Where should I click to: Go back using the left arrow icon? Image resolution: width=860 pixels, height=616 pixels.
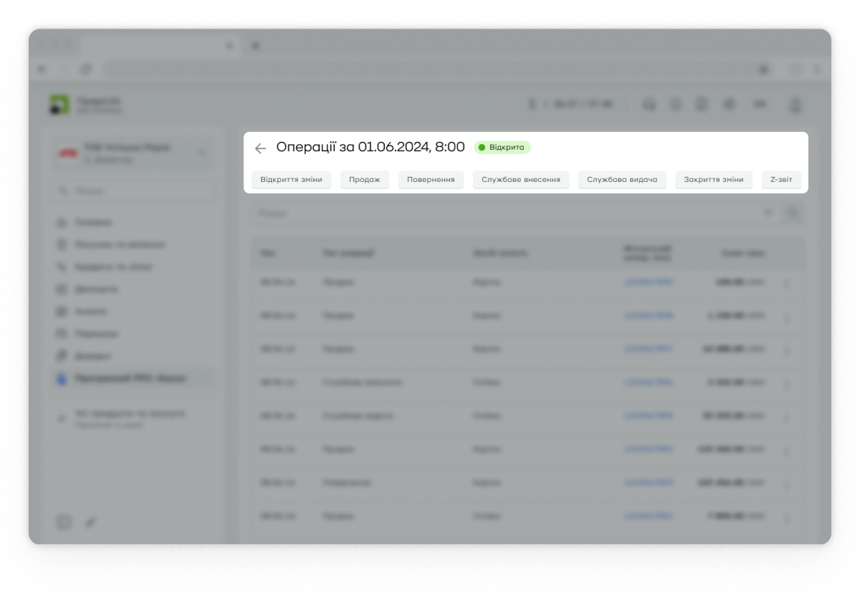point(260,148)
